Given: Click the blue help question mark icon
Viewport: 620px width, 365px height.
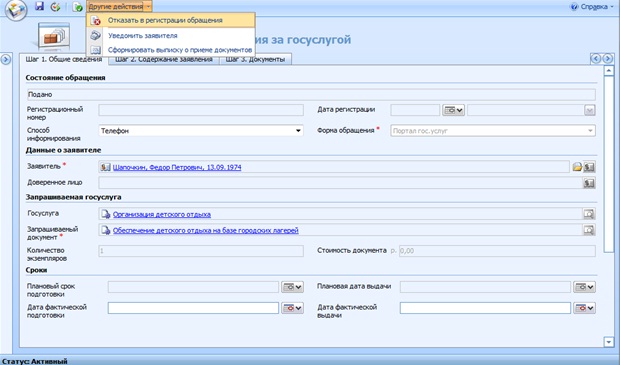Looking at the screenshot, I should click(x=574, y=7).
